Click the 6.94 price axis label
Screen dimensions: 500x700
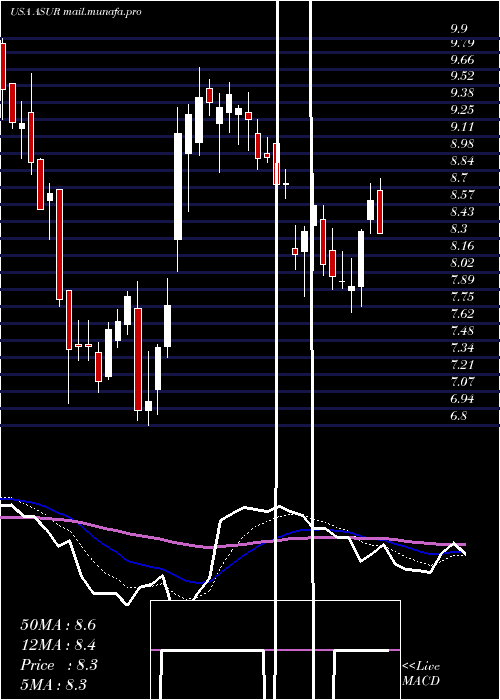(462, 399)
